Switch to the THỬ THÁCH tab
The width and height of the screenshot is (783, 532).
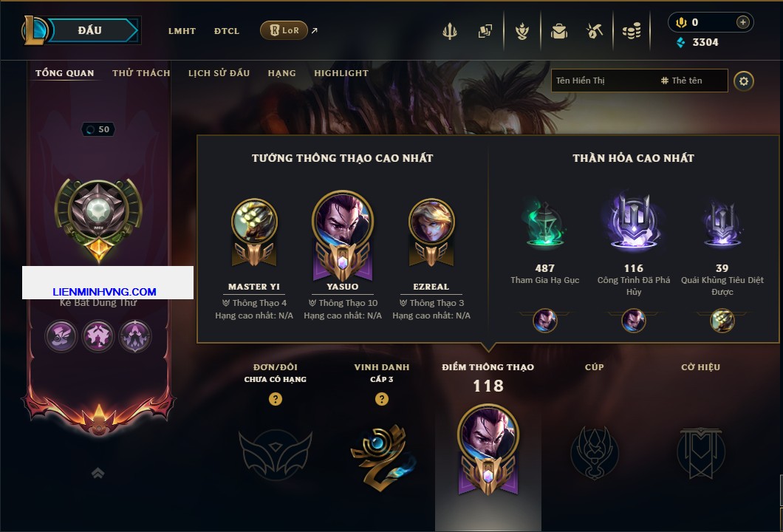[x=141, y=73]
